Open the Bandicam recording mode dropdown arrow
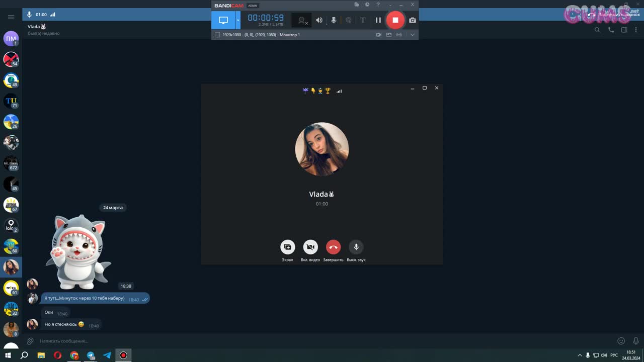 238,20
